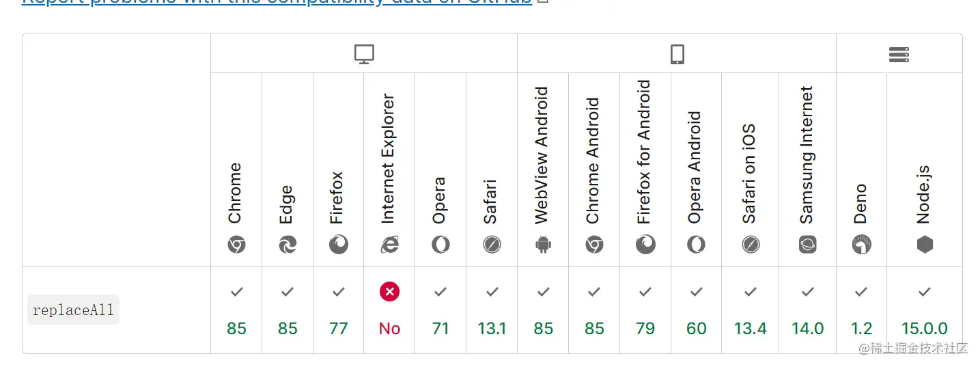Click the replaceAll feature label
980x367 pixels.
coord(73,310)
